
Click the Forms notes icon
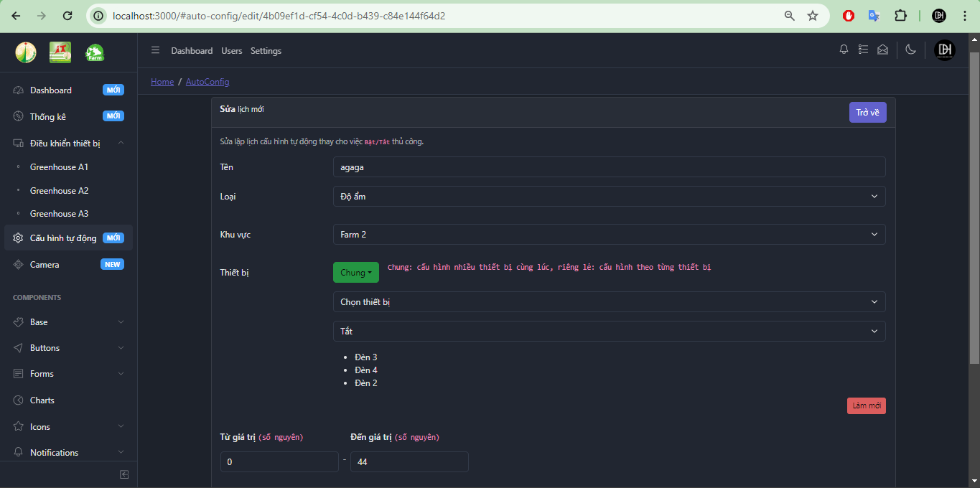tap(19, 373)
